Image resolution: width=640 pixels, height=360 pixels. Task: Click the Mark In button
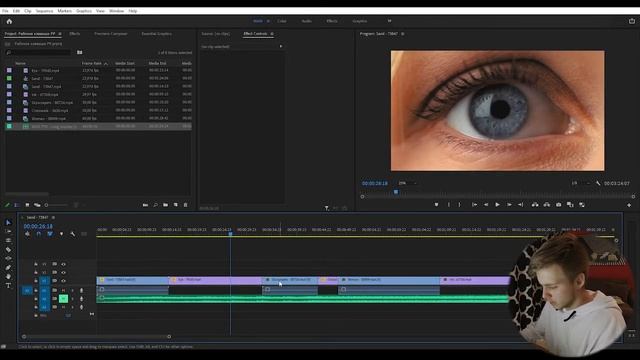coord(449,204)
